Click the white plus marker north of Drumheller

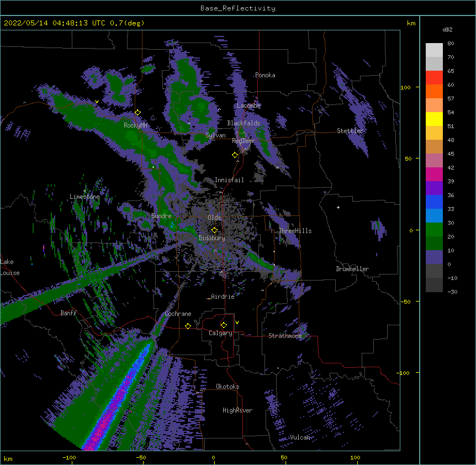[338, 207]
